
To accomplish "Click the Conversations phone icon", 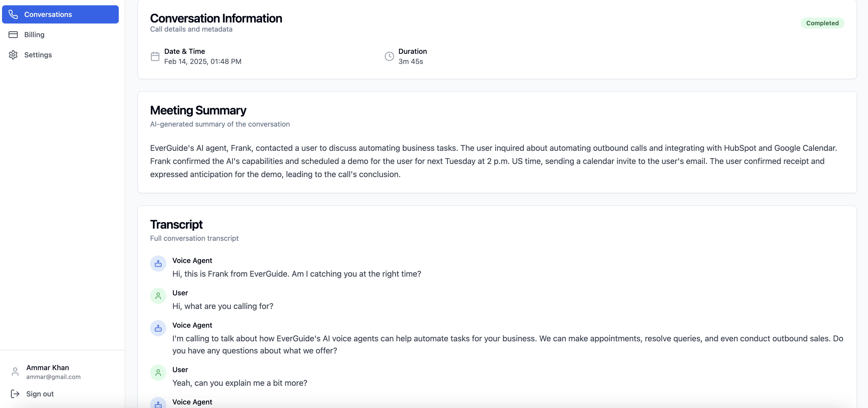I will (13, 14).
